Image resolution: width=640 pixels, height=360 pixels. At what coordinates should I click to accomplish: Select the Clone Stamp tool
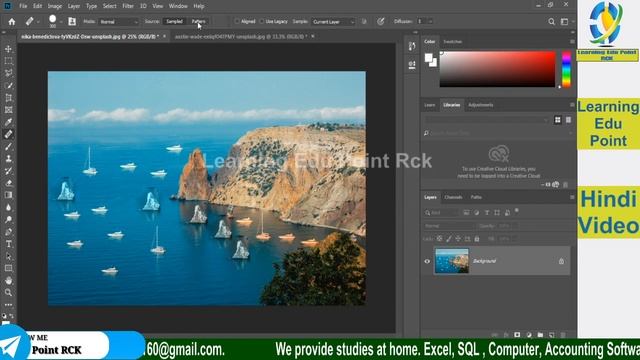[x=8, y=159]
